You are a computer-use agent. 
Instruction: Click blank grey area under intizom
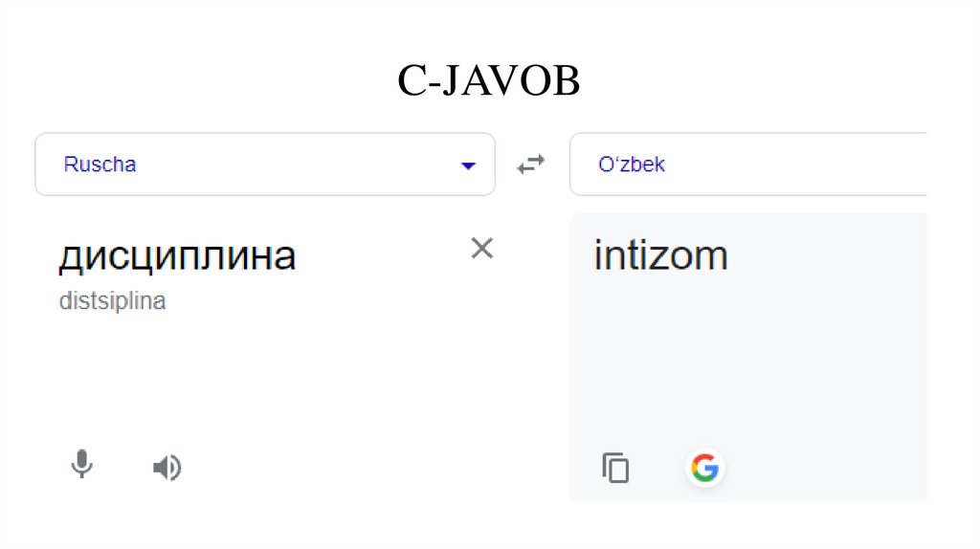point(746,363)
